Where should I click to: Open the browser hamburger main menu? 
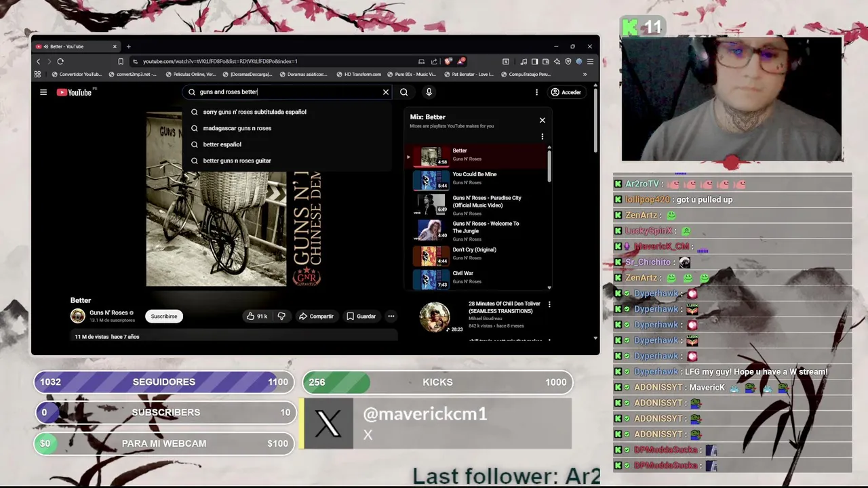(x=590, y=61)
